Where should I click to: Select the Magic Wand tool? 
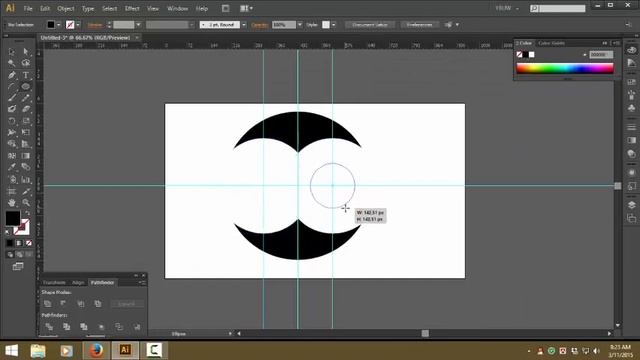pyautogui.click(x=11, y=63)
